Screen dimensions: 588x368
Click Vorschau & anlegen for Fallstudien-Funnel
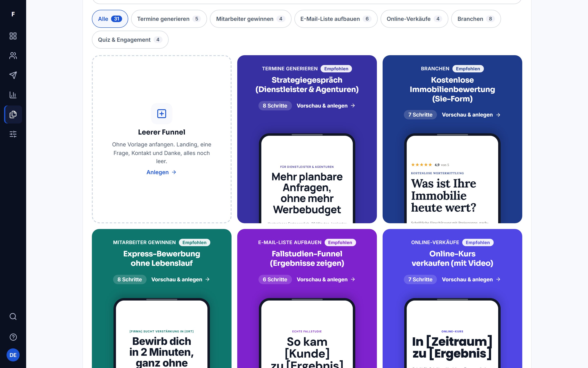(326, 279)
